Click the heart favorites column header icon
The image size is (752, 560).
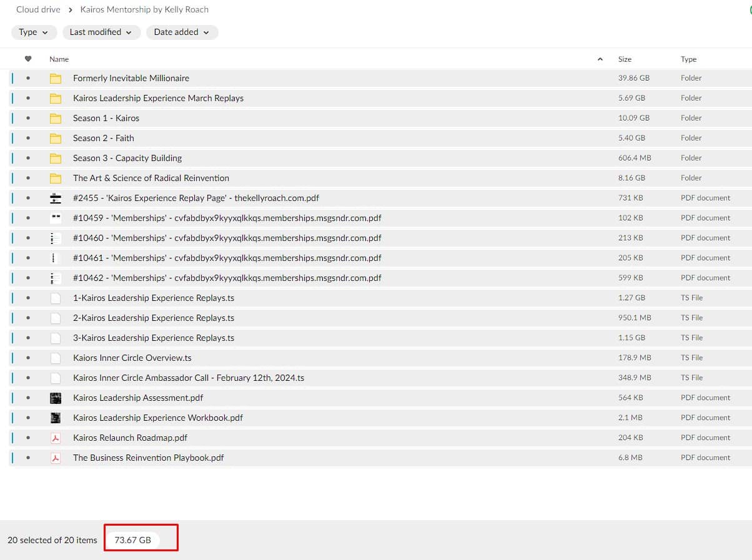[28, 59]
